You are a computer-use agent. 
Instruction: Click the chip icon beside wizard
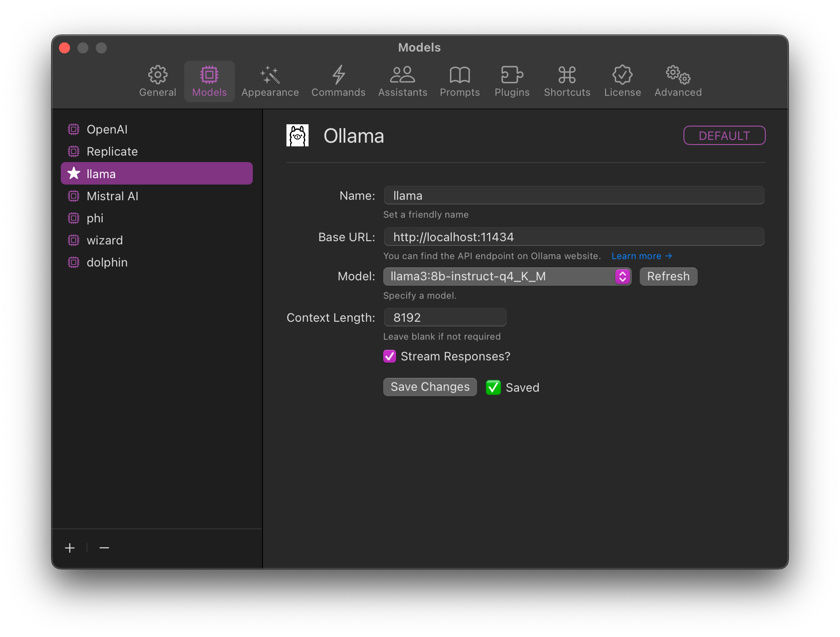[74, 240]
